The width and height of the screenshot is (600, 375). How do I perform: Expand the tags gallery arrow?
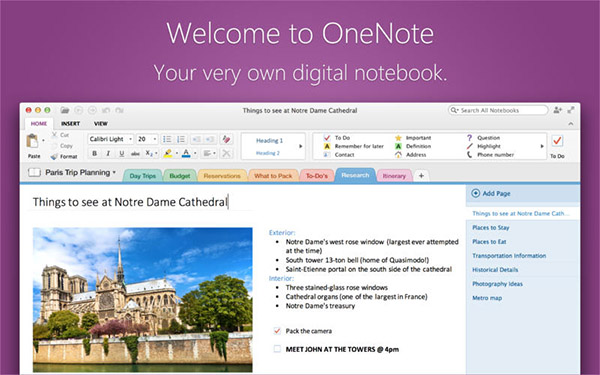(x=542, y=146)
